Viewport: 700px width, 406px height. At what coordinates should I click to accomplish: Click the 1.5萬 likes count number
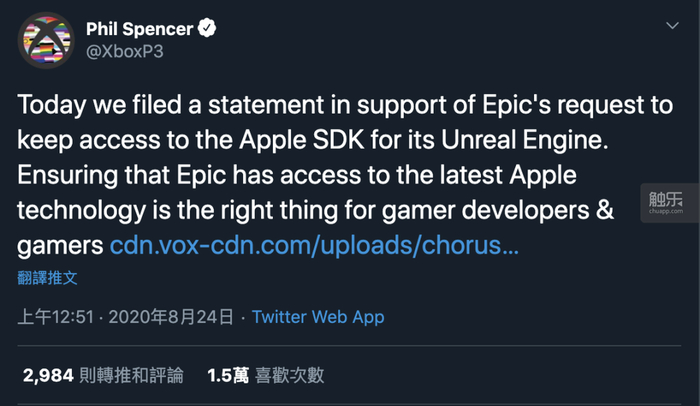point(227,375)
